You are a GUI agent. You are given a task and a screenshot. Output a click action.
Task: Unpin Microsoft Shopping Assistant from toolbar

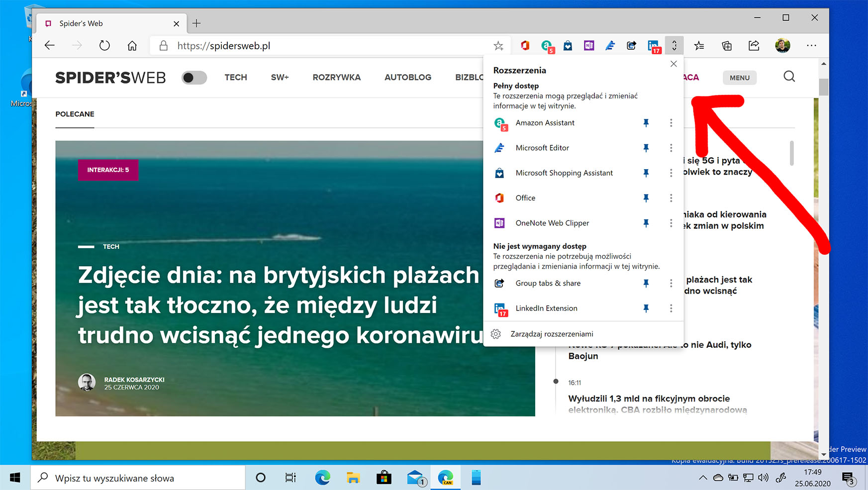click(x=646, y=173)
